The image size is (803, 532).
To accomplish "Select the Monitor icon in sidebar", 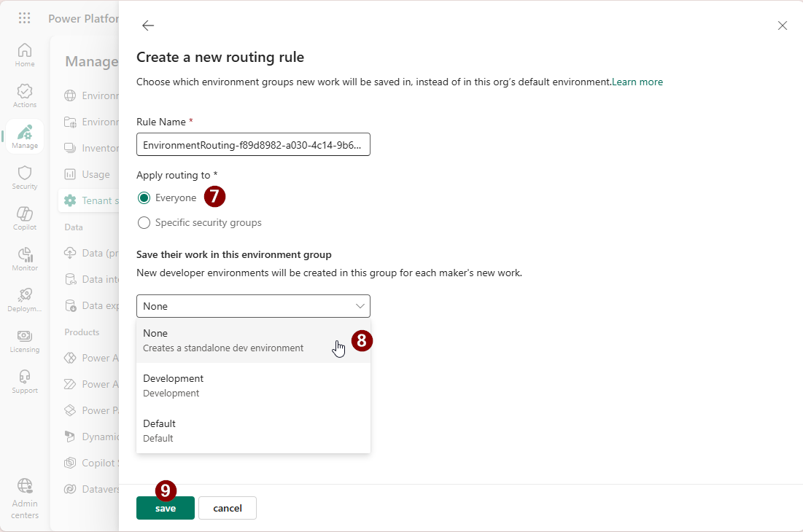I will (x=24, y=257).
